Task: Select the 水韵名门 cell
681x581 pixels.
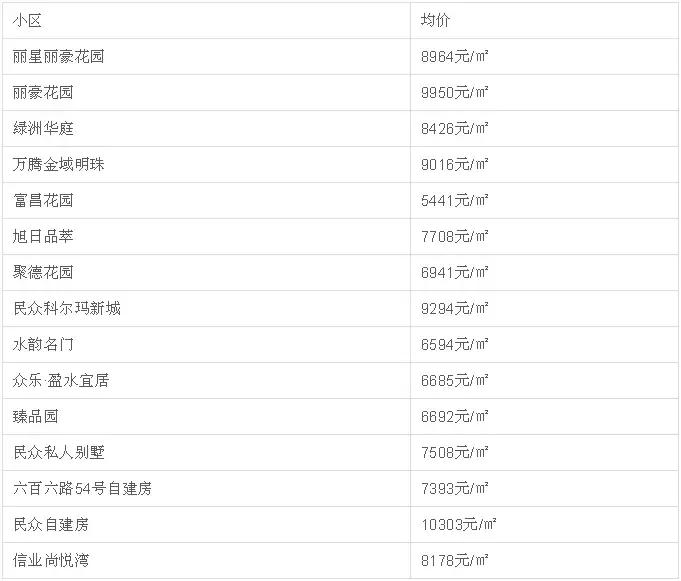Action: coord(43,345)
